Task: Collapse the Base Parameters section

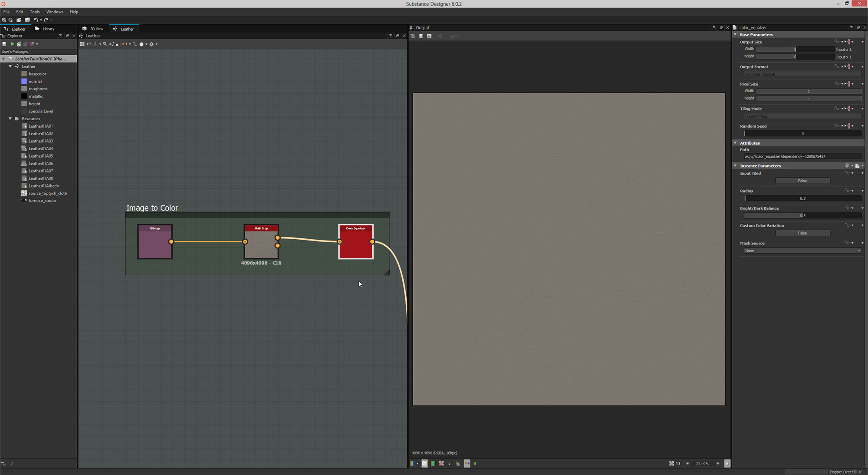Action: tap(735, 34)
